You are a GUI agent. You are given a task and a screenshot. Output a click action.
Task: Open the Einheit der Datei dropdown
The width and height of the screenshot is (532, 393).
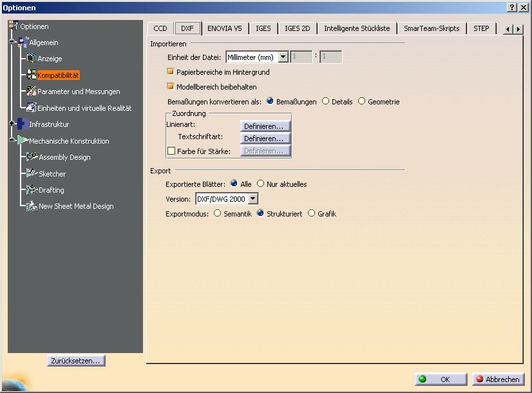(x=283, y=57)
